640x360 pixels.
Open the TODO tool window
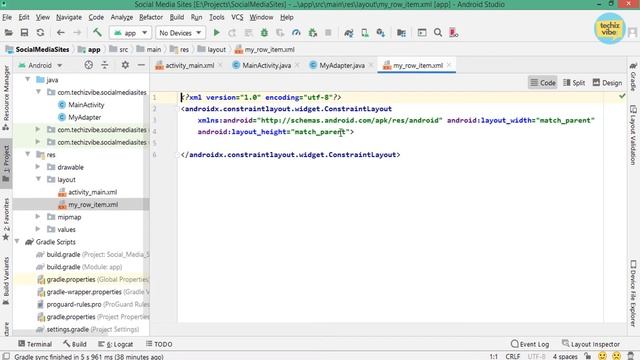coord(159,344)
